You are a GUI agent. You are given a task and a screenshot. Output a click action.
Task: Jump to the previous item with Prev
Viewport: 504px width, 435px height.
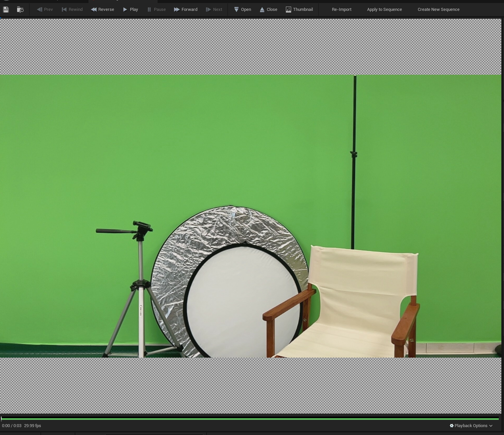coord(45,10)
